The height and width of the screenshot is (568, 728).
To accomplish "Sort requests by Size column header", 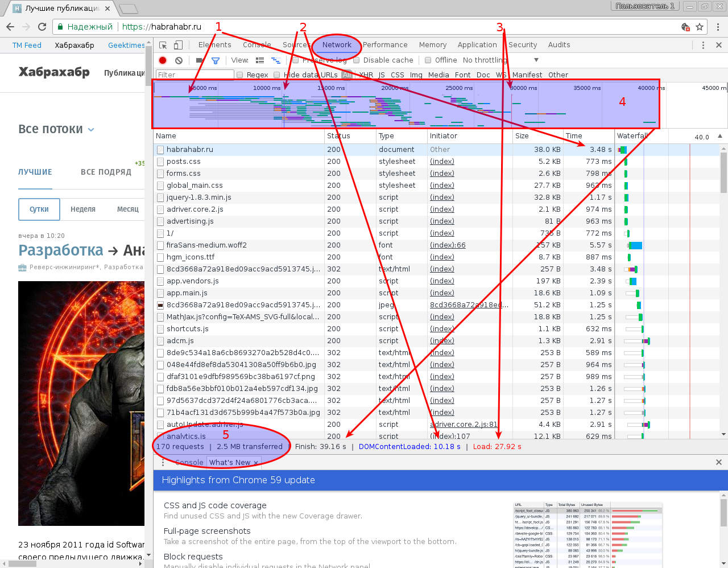I will [x=537, y=136].
